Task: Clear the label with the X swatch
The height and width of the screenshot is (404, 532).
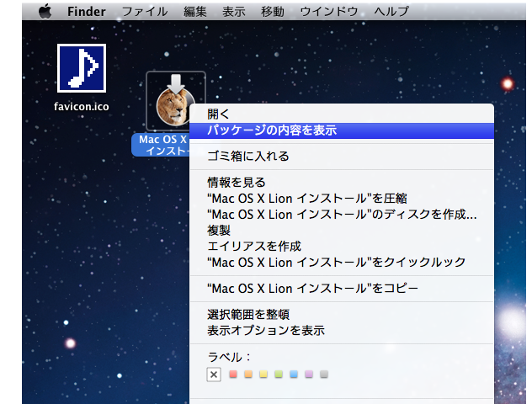Action: coord(214,375)
